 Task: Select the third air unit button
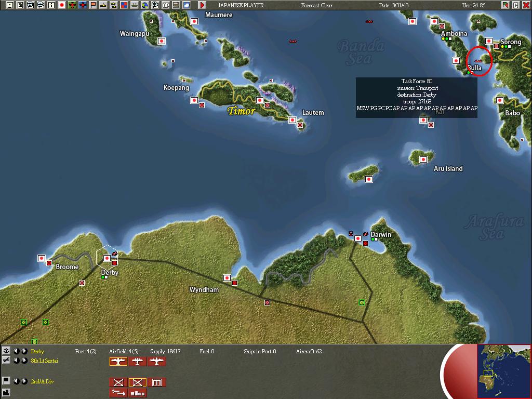tap(157, 362)
